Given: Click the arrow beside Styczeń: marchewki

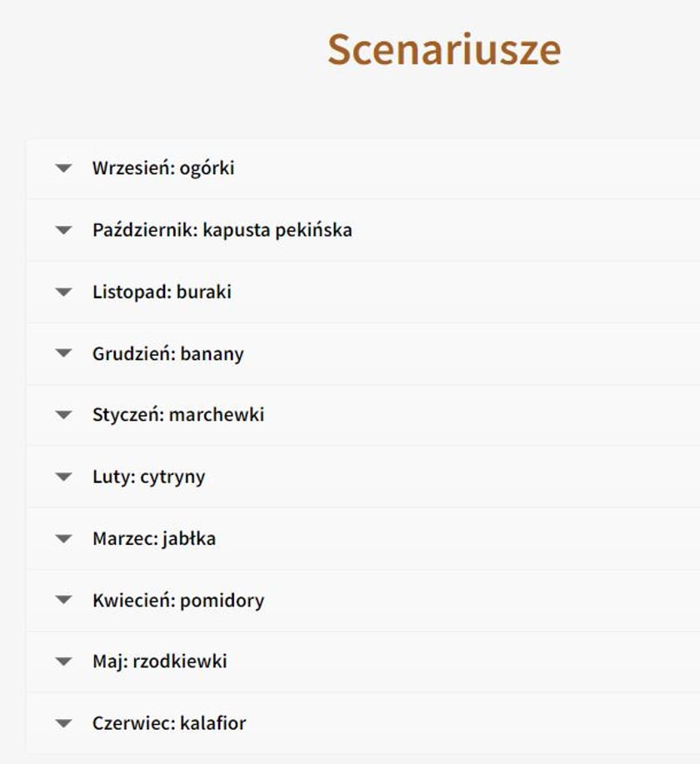Looking at the screenshot, I should click(x=63, y=415).
